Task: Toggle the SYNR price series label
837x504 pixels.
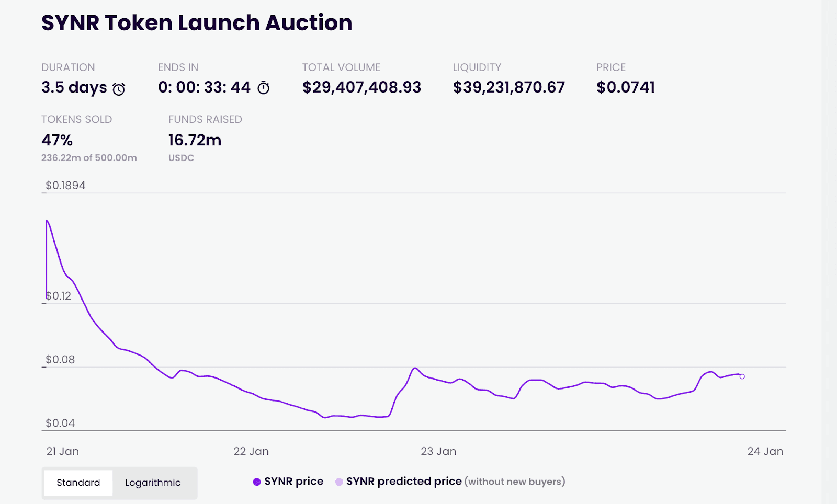Action: point(293,482)
